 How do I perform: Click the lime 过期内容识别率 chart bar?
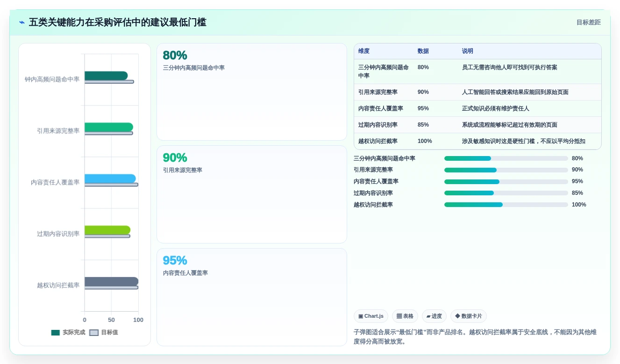107,230
